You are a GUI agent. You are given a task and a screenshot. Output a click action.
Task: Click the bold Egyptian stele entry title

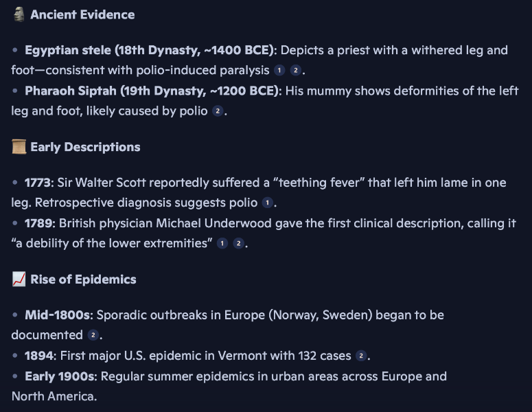150,50
